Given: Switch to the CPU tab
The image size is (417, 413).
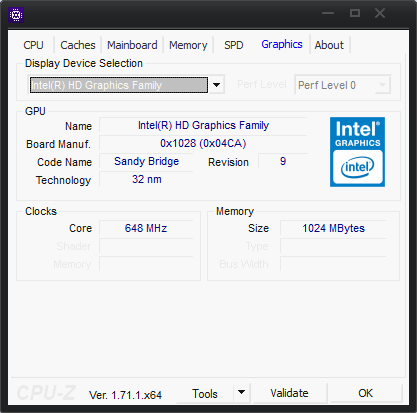Looking at the screenshot, I should (x=33, y=45).
